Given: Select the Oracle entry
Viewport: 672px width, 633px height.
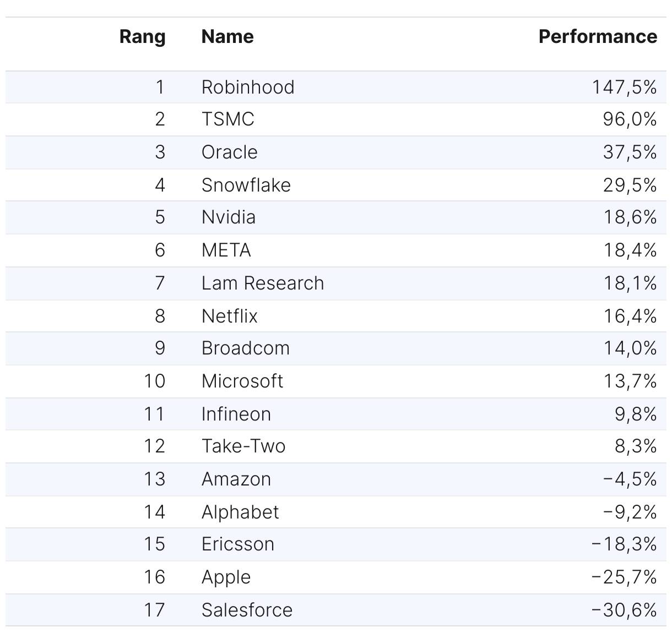Looking at the screenshot, I should point(229,152).
